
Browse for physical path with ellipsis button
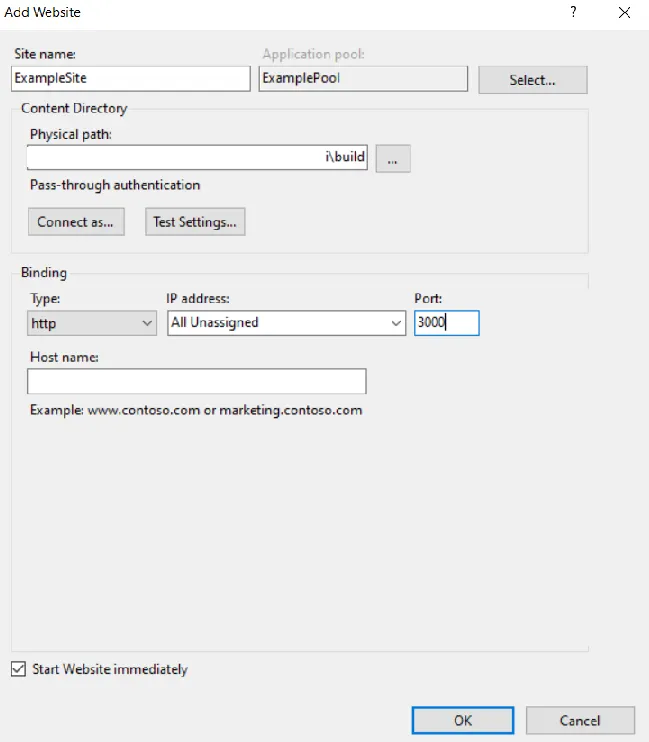393,158
